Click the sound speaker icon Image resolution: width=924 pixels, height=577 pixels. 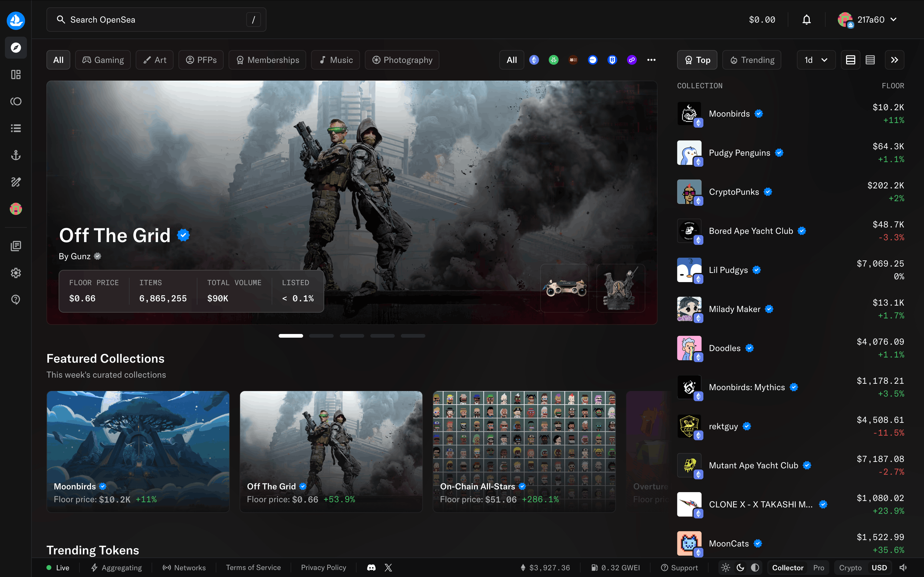click(903, 568)
